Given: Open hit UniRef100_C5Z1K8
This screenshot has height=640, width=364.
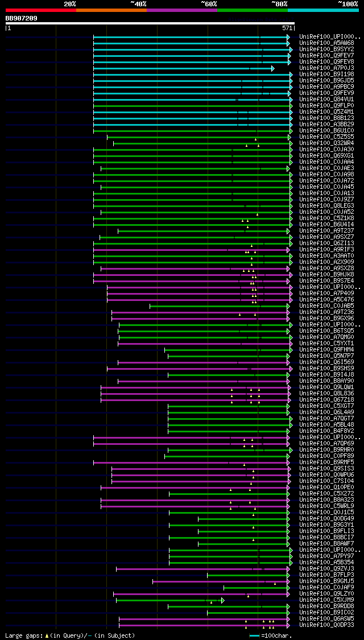Looking at the screenshot, I should click(x=327, y=218).
